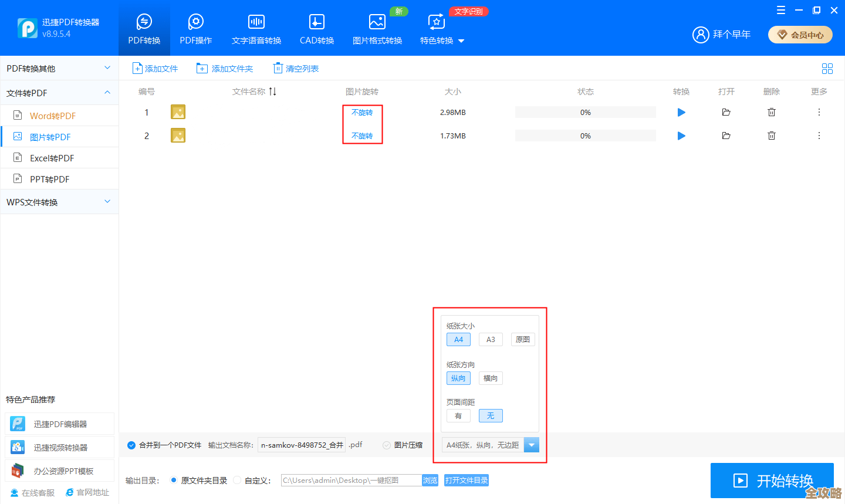845x504 pixels.
Task: Delete file 1 using the trash icon
Action: pos(772,112)
